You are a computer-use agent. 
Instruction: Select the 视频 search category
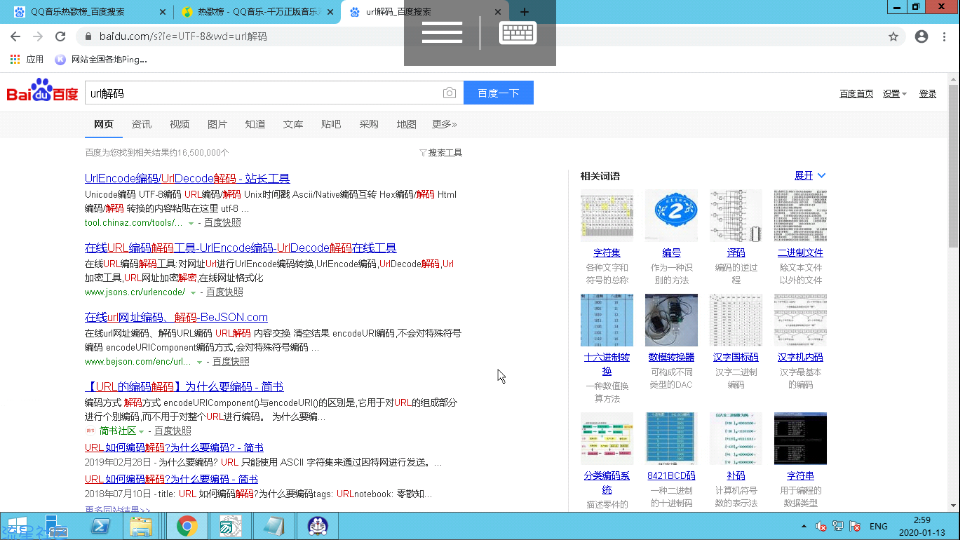tap(179, 124)
